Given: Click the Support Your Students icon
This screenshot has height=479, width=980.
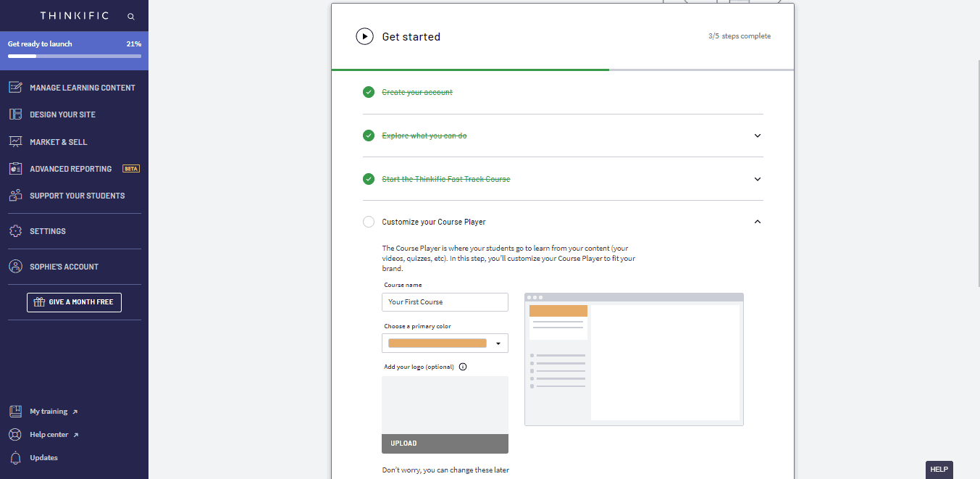Looking at the screenshot, I should point(15,196).
